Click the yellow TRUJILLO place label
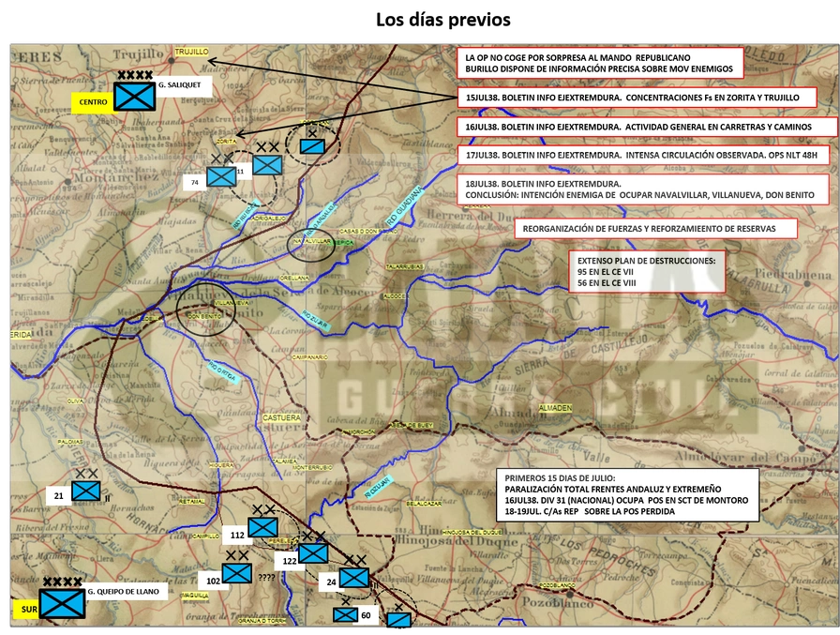Viewport: 840px width, 635px height. click(192, 52)
